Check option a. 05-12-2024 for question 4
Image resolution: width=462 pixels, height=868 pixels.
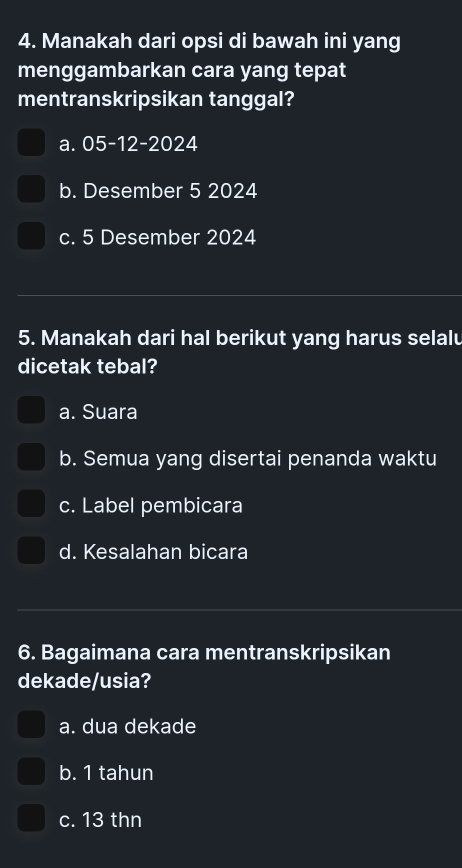(x=31, y=144)
